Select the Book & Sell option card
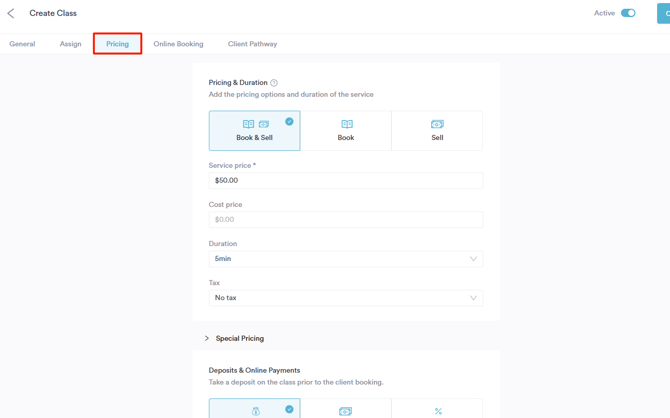This screenshot has height=418, width=670. click(255, 131)
